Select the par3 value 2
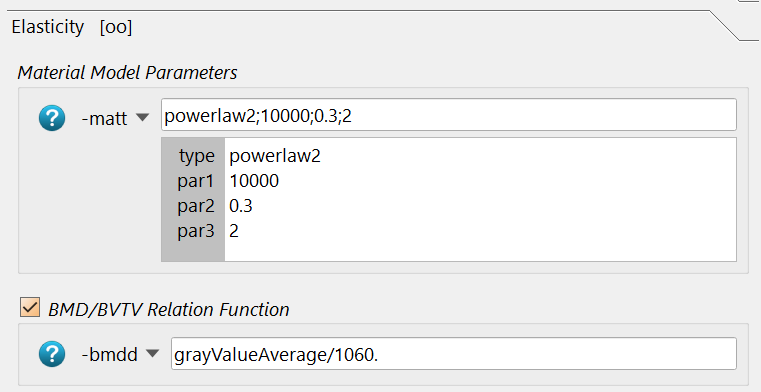Viewport: 761px width, 392px height. pos(234,231)
